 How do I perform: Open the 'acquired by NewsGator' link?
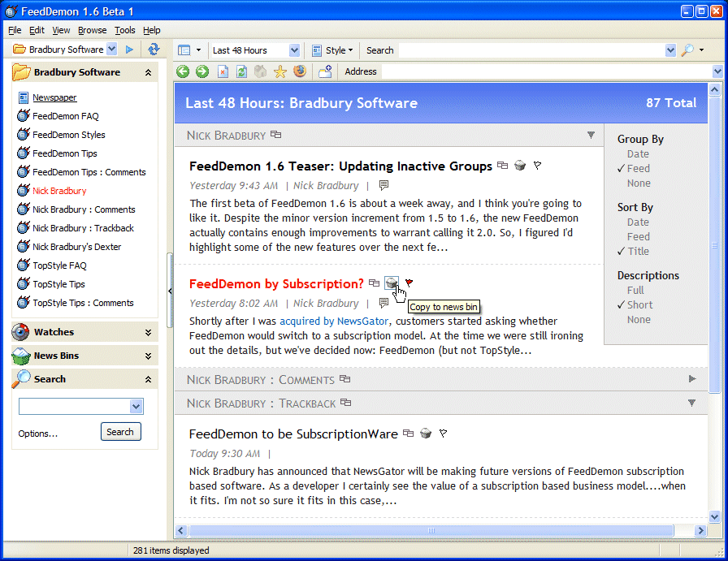coord(333,321)
